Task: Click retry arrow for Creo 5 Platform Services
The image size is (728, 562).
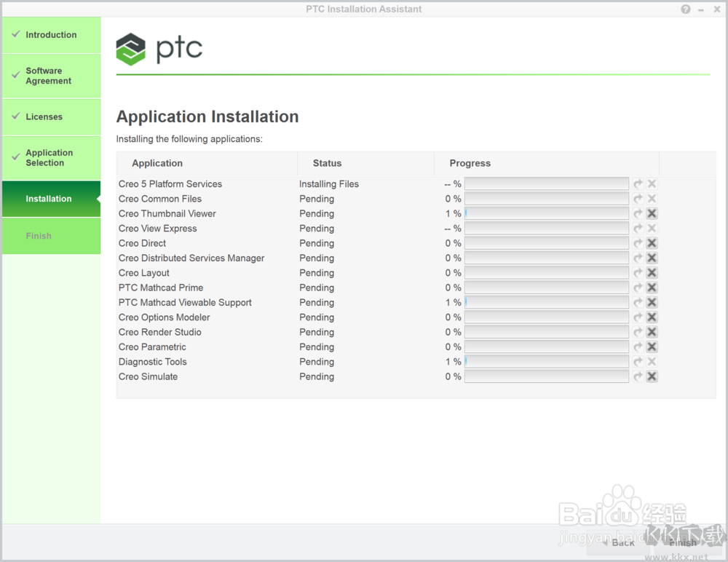Action: click(638, 184)
